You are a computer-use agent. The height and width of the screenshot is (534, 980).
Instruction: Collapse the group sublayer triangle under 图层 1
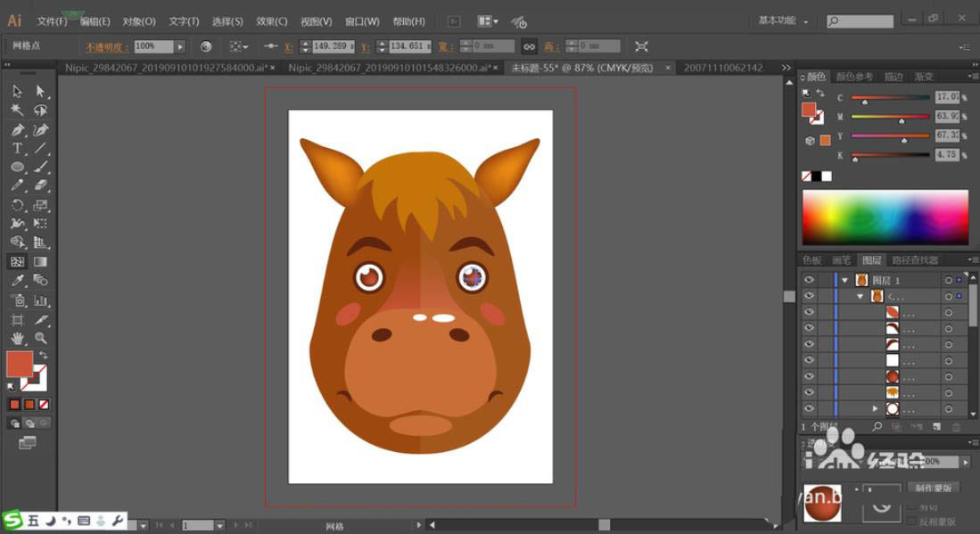[x=860, y=297]
